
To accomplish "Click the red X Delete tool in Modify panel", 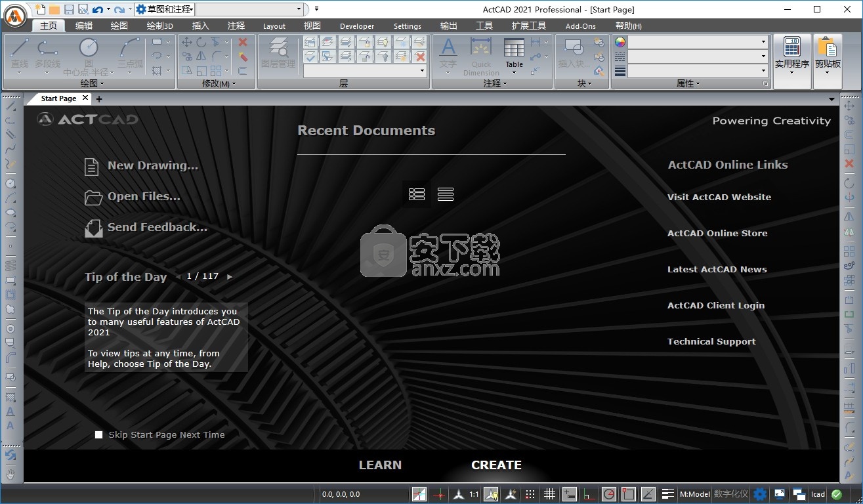I will pos(243,42).
